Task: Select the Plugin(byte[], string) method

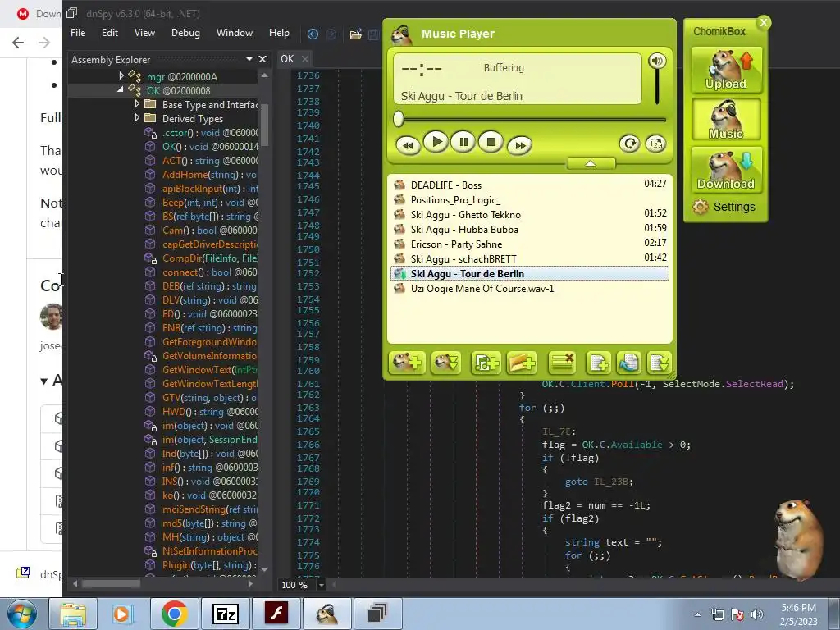Action: point(201,565)
